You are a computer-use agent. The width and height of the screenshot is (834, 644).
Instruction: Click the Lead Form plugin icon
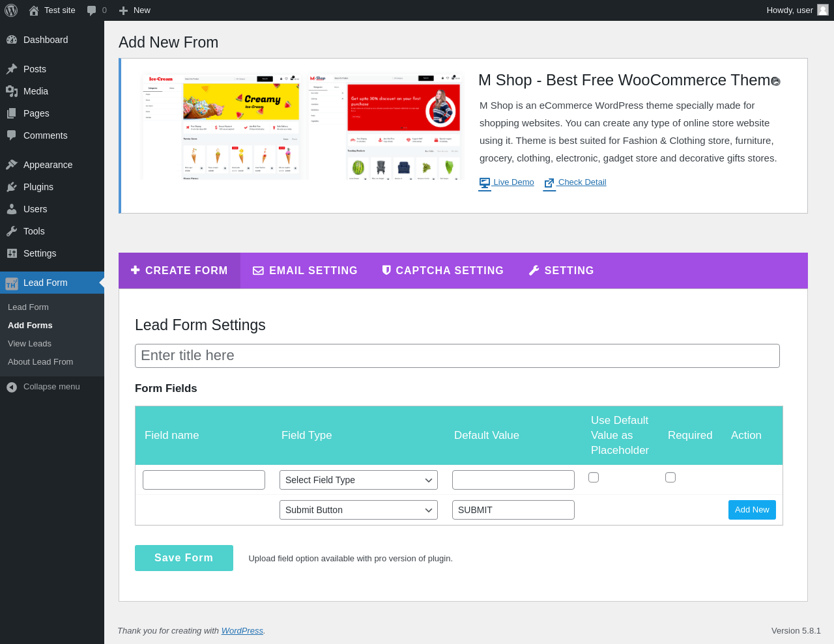12,283
